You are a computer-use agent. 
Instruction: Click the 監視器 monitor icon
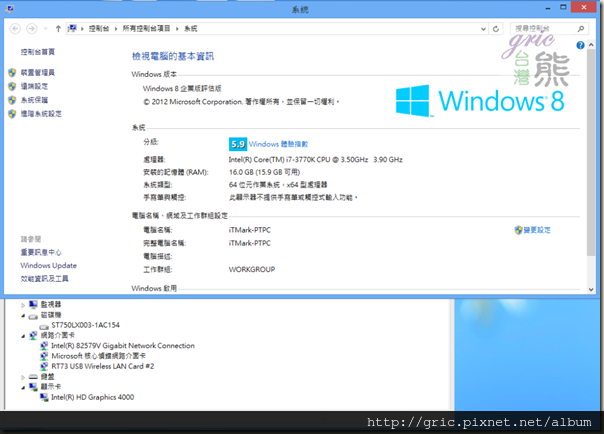pyautogui.click(x=33, y=305)
